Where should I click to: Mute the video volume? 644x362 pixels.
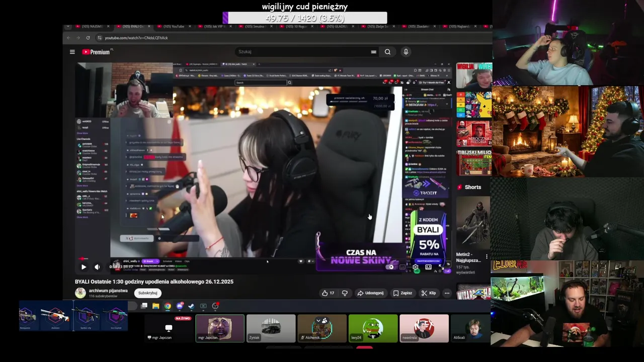pyautogui.click(x=97, y=267)
